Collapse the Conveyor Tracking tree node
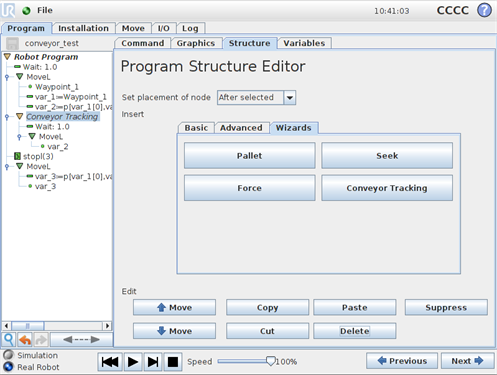 click(19, 116)
